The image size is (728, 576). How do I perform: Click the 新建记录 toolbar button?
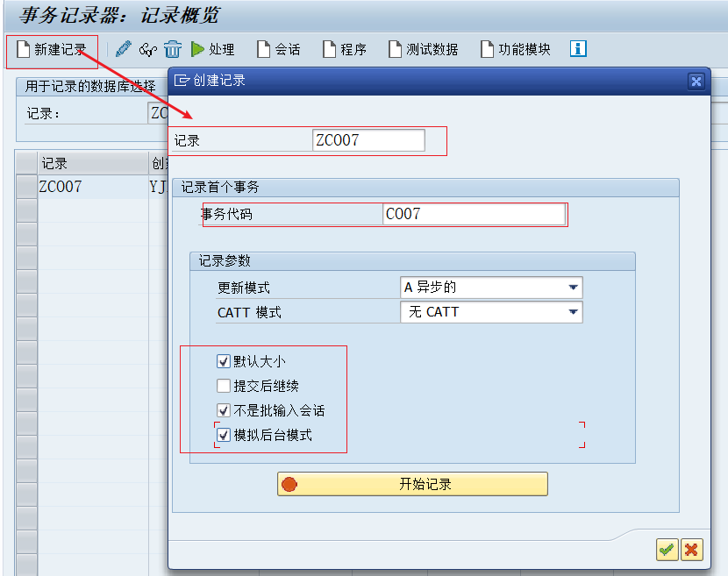[x=52, y=49]
